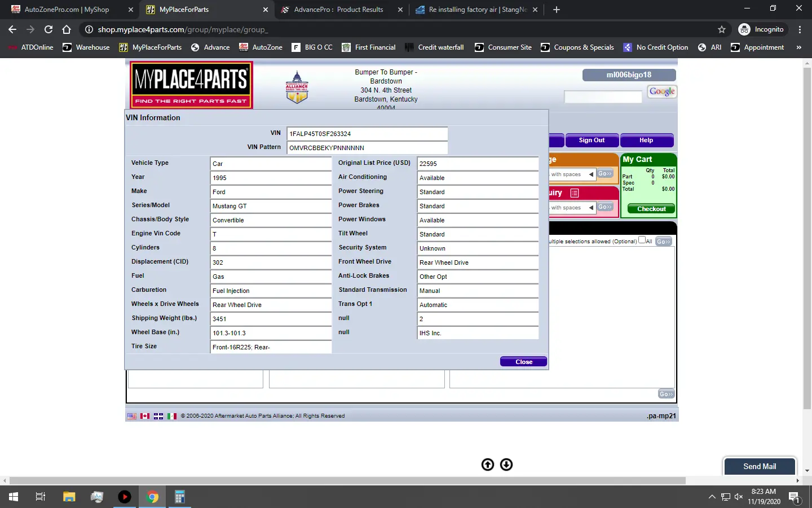
Task: Switch to the AdvancePro Product Results tab
Action: click(x=338, y=10)
